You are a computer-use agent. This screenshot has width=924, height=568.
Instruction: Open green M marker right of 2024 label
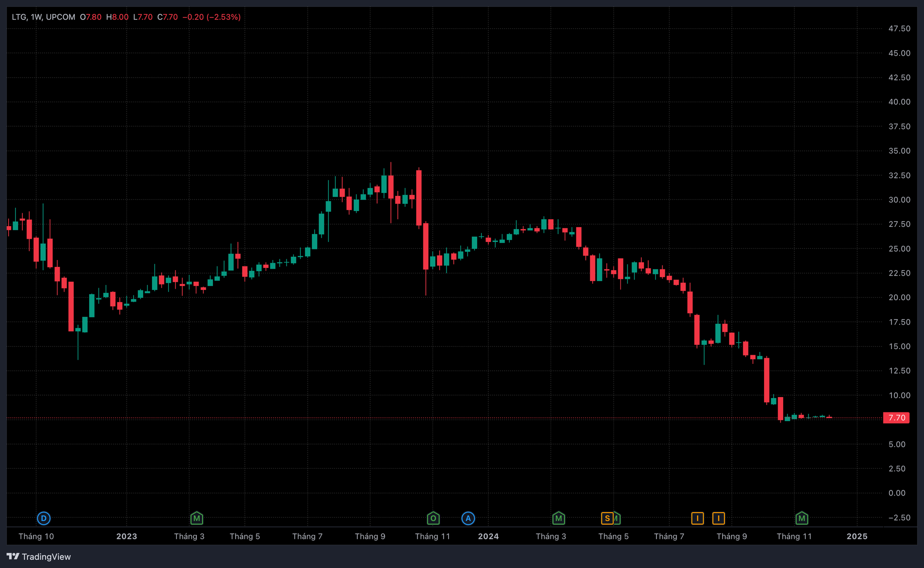(x=559, y=518)
